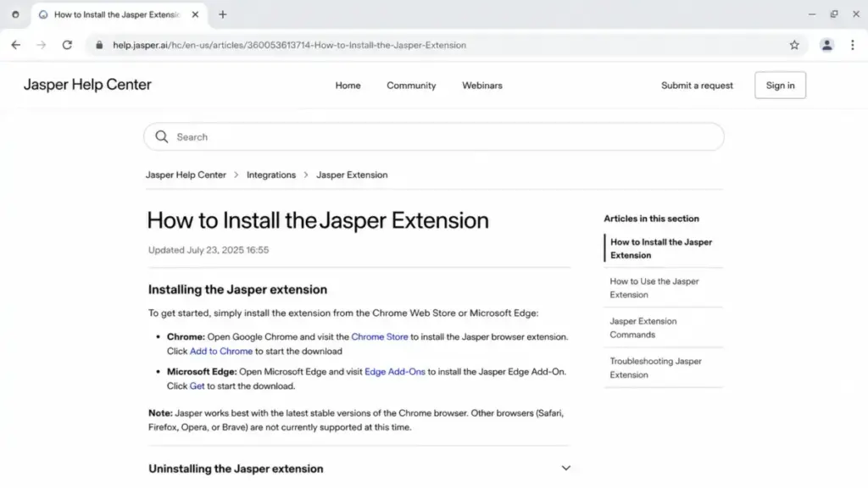Reload the page with the refresh icon
This screenshot has height=488, width=868.
click(x=67, y=45)
